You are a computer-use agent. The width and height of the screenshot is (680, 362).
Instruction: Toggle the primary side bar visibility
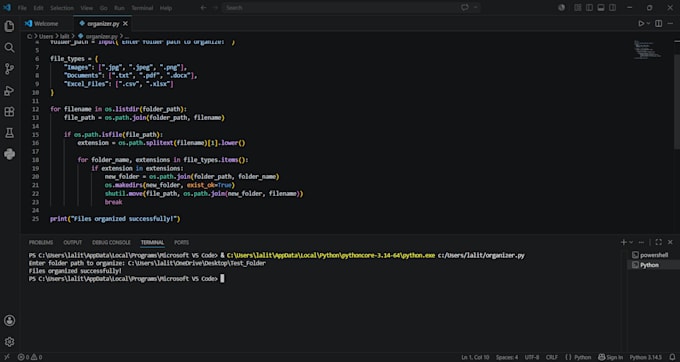(x=589, y=8)
